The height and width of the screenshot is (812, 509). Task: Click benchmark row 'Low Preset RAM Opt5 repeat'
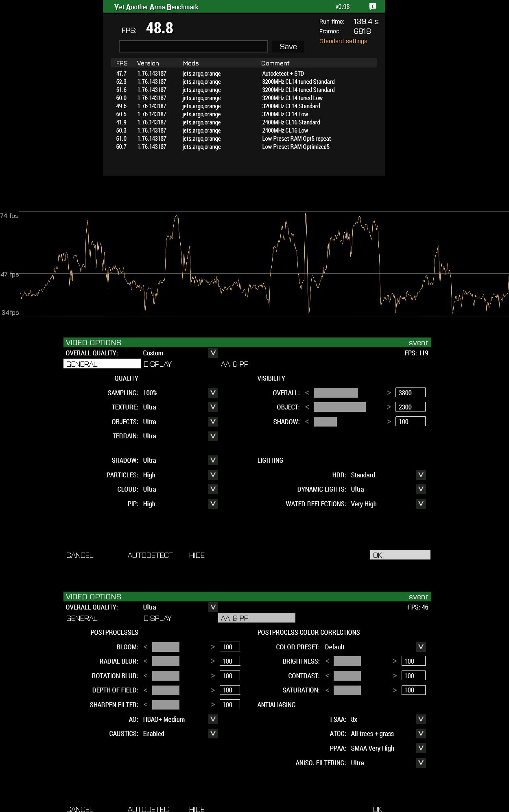point(244,139)
